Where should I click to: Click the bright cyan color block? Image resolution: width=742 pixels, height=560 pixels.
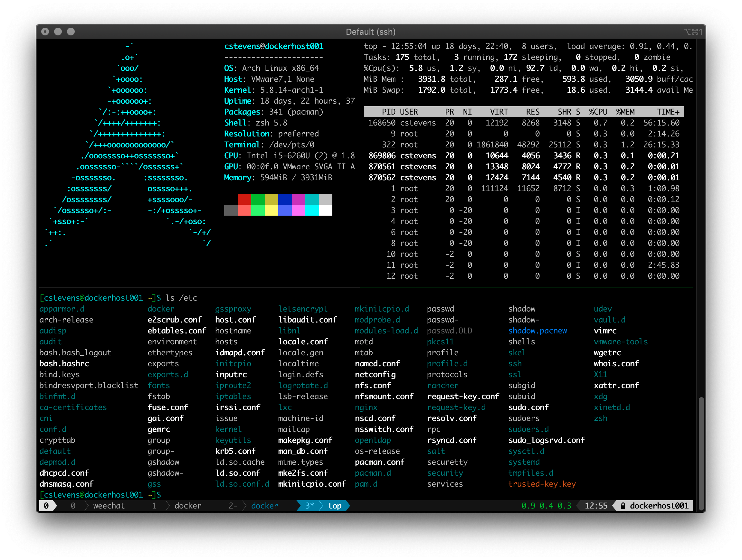tap(312, 210)
